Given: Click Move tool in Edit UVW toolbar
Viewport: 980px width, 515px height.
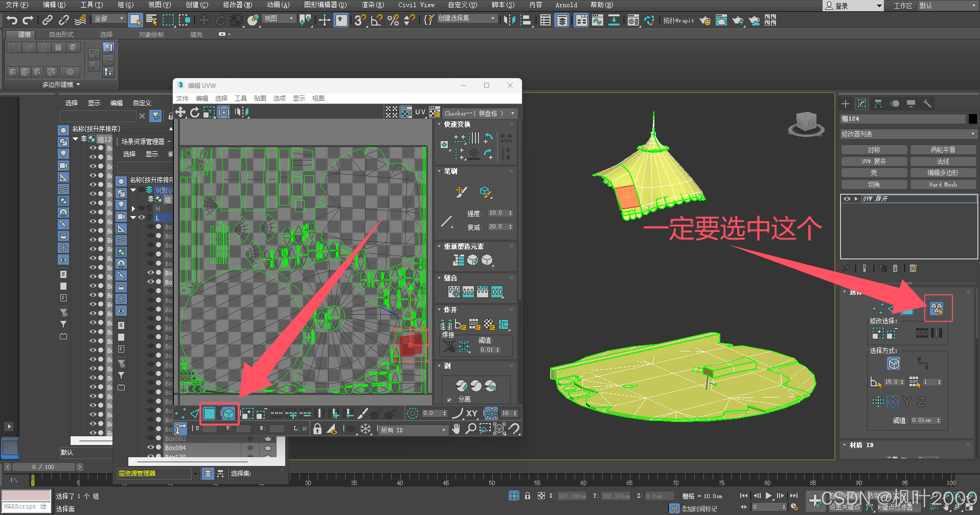Looking at the screenshot, I should tap(180, 112).
